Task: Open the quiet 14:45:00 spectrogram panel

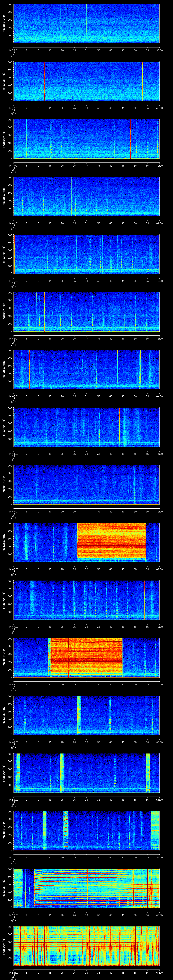Action: 86,485
